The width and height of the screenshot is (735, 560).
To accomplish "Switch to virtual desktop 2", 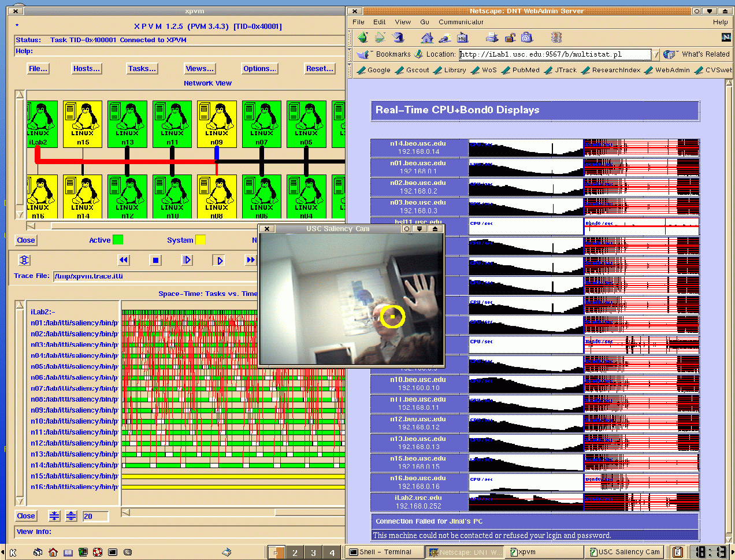I will [295, 552].
